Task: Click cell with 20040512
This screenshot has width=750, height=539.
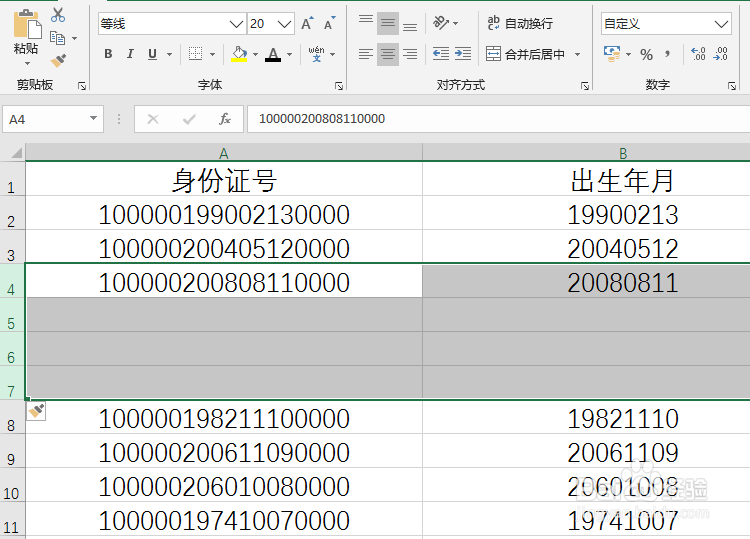Action: click(x=622, y=247)
